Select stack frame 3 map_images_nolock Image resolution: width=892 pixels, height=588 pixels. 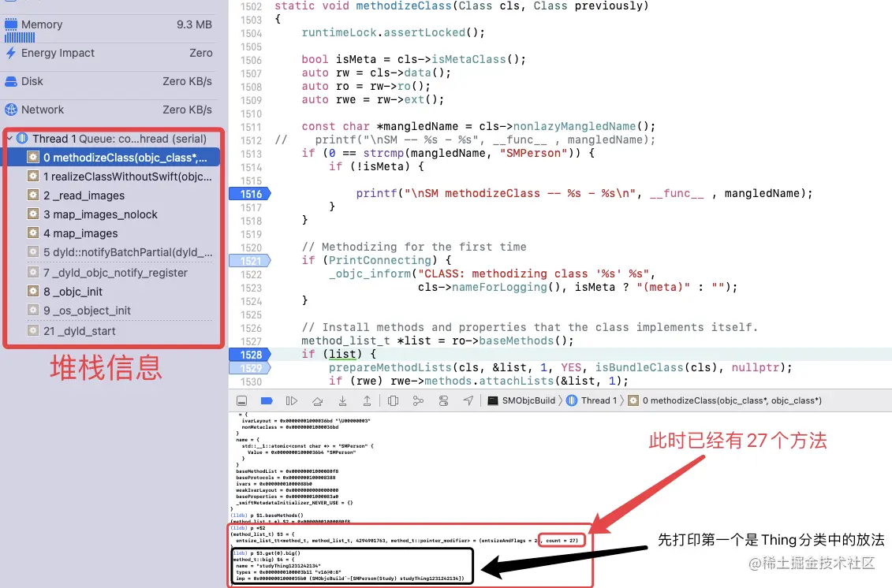tap(114, 214)
